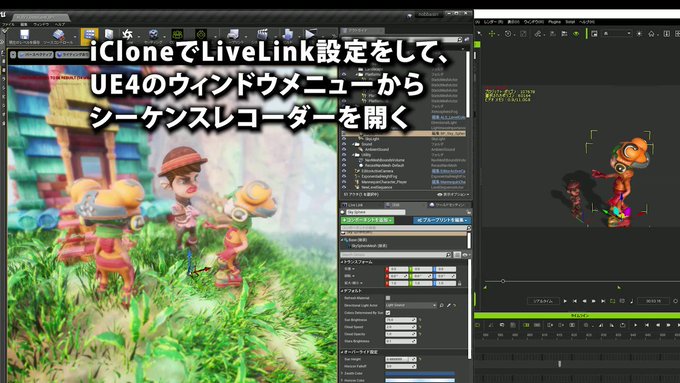
Task: Uncheck Colors Determined By Sun
Action: (388, 312)
